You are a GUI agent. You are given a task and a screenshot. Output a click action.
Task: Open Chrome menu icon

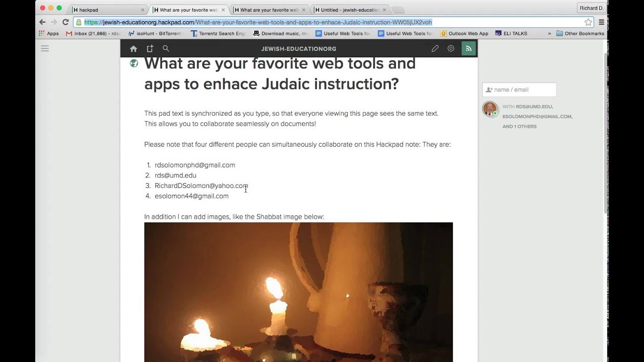[x=601, y=22]
